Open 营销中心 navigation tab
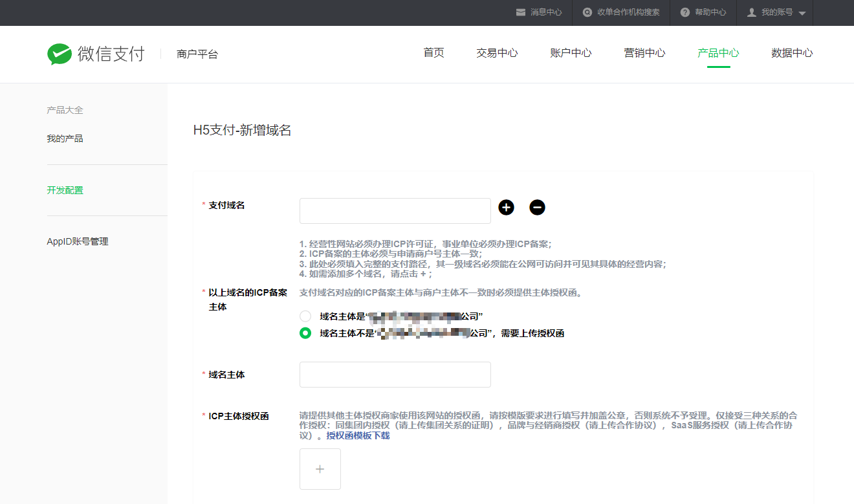 tap(644, 53)
